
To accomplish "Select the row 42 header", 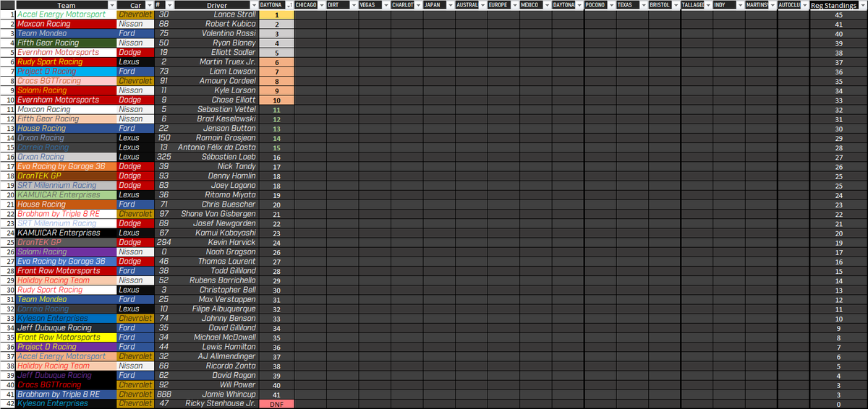I will tap(7, 403).
